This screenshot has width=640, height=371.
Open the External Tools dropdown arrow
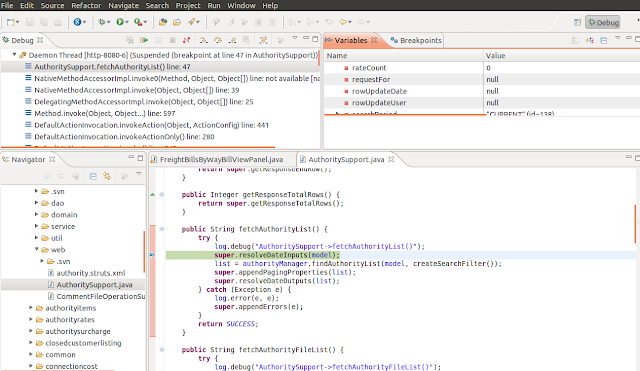[145, 22]
